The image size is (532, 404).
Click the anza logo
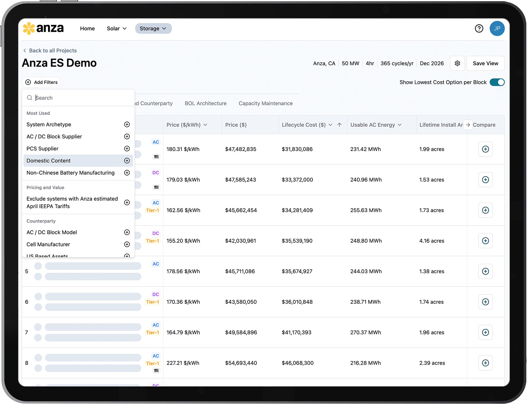43,28
